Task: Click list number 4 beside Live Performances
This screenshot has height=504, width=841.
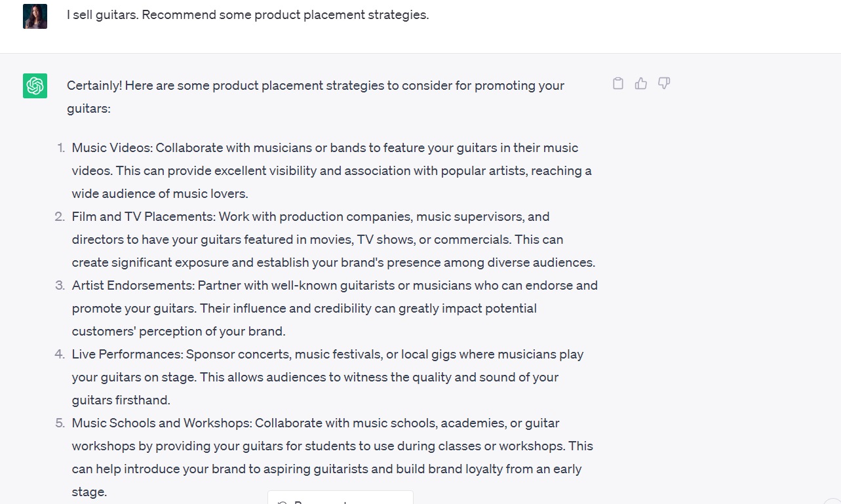Action: coord(60,355)
